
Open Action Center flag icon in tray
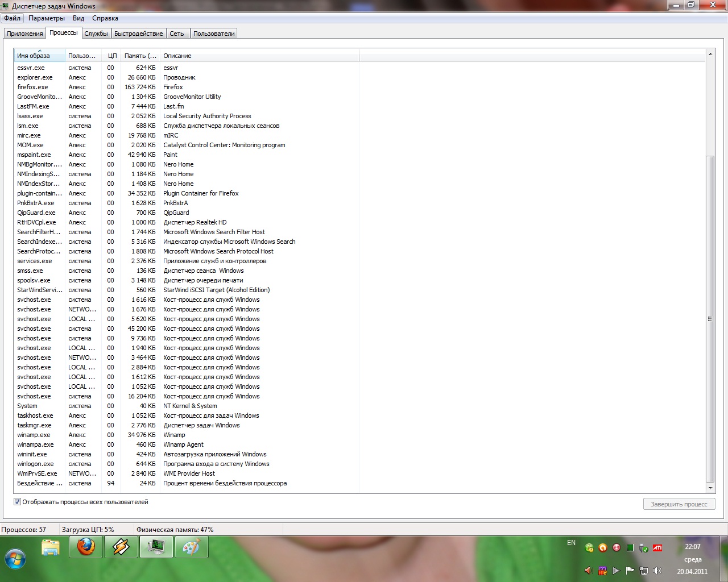pyautogui.click(x=630, y=571)
